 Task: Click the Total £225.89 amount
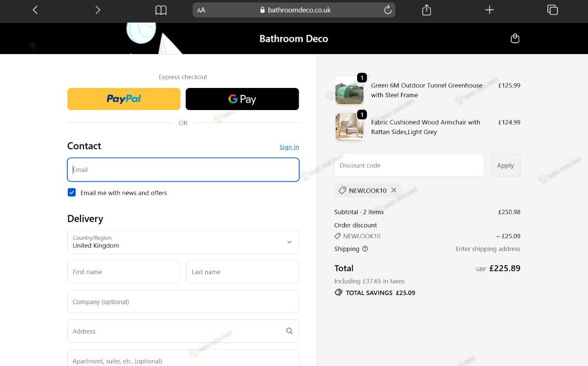505,269
